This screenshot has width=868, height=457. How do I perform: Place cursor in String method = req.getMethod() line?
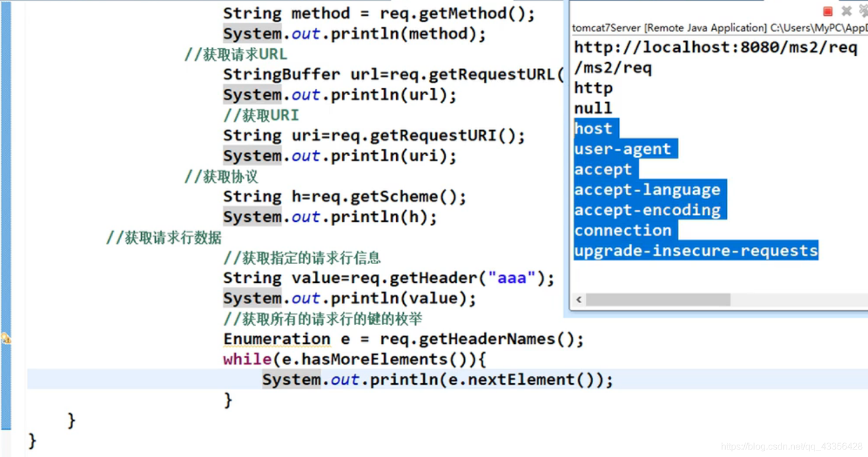(x=379, y=13)
